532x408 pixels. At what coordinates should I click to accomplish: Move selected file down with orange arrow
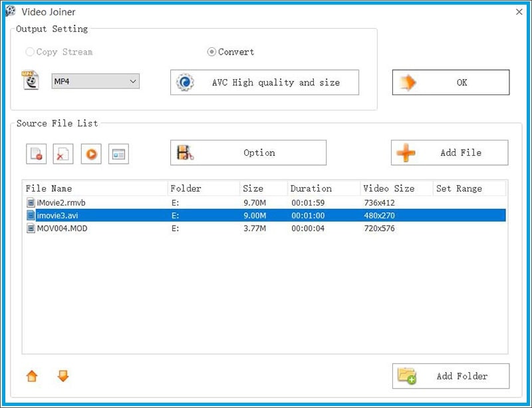(x=63, y=376)
